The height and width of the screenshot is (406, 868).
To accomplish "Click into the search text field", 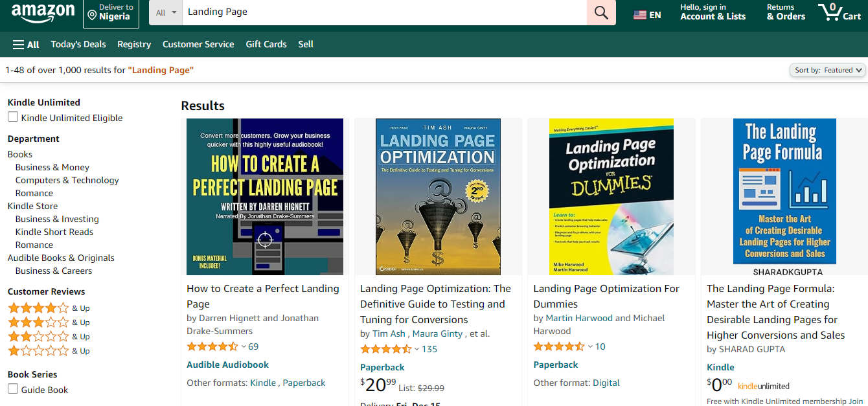I will click(x=385, y=12).
